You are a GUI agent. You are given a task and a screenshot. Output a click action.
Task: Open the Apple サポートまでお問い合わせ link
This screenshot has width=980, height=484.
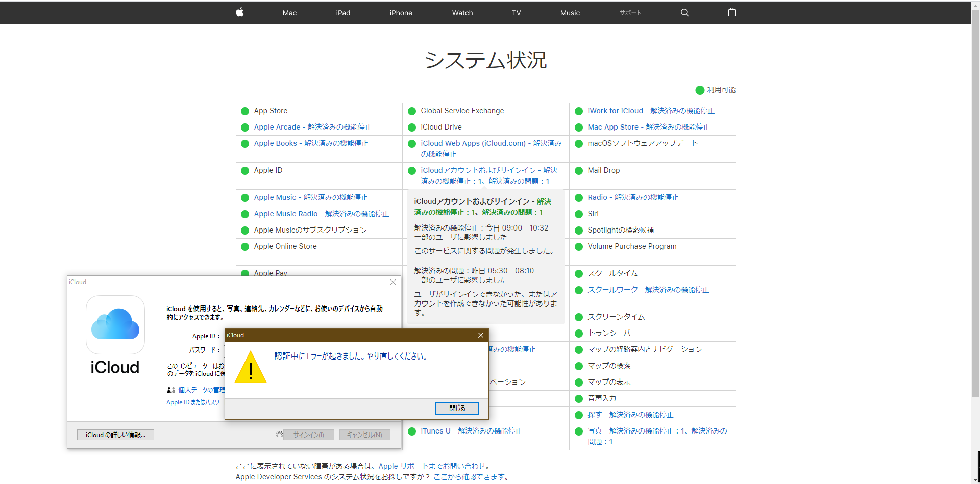pos(432,466)
